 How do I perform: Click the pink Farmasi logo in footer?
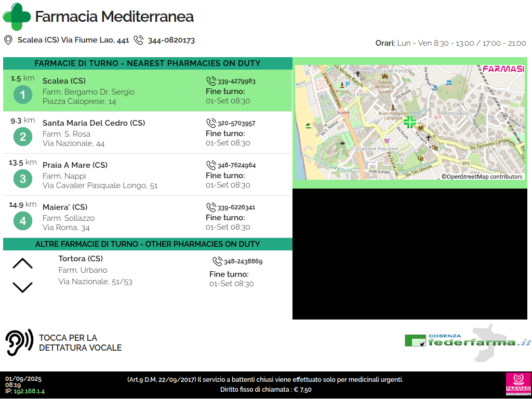coord(517,384)
